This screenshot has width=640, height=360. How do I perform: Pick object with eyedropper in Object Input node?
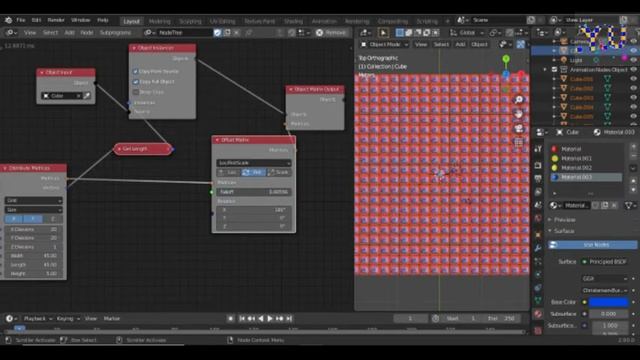click(87, 96)
